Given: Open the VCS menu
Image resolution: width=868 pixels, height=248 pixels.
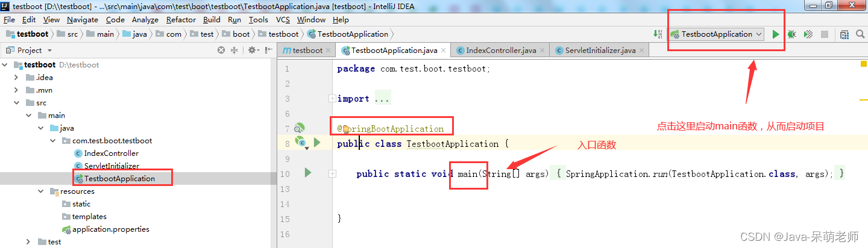Looking at the screenshot, I should pos(283,19).
